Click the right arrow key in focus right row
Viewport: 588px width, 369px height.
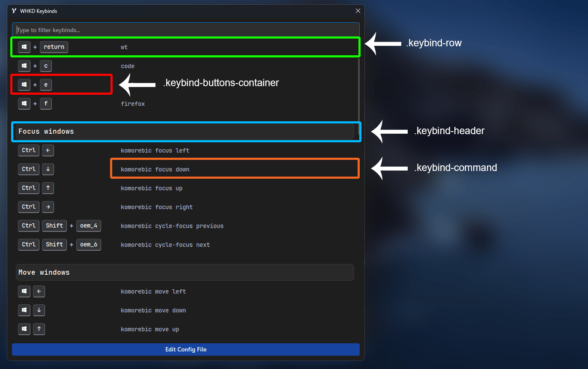click(48, 207)
